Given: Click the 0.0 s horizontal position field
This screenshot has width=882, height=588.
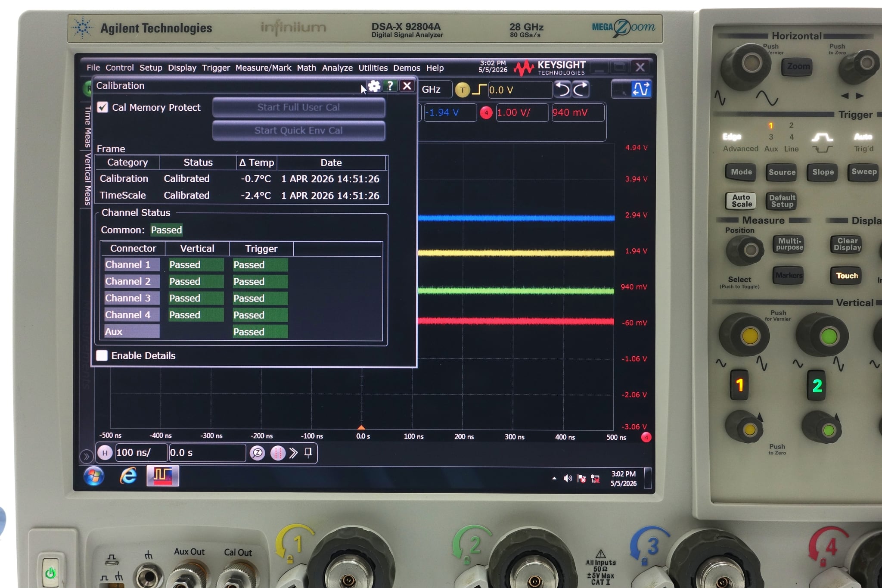Looking at the screenshot, I should [207, 453].
